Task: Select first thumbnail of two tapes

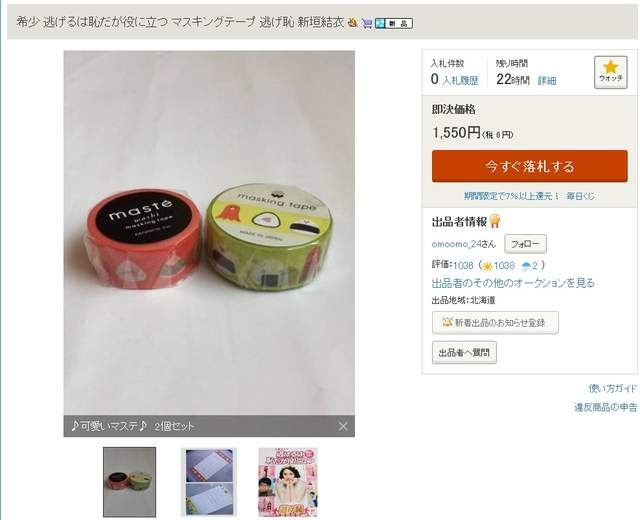Action: point(129,482)
